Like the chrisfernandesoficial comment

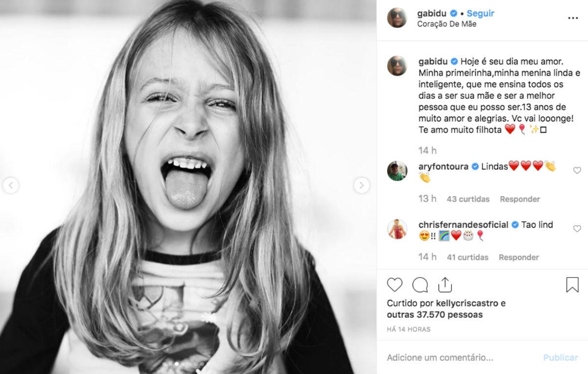(577, 229)
